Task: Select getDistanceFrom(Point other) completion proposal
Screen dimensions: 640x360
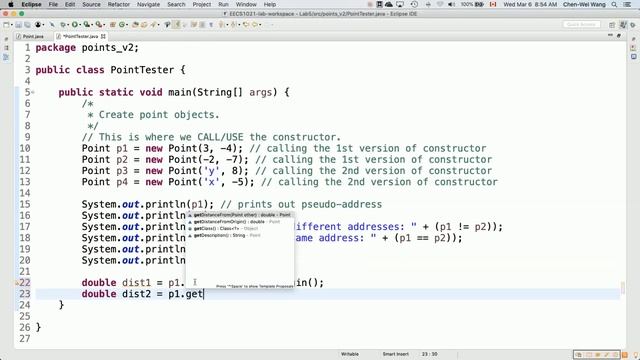Action: [240, 215]
